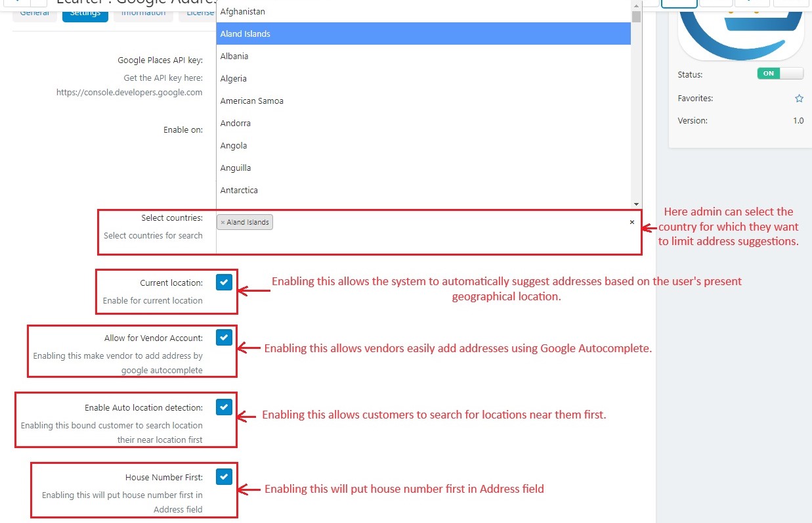
Task: Click the Current location label
Action: click(171, 283)
